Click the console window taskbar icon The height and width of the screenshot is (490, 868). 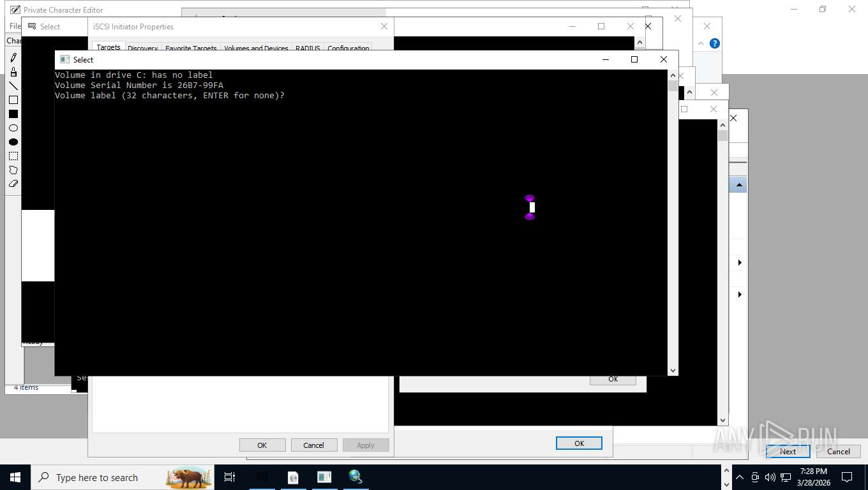pyautogui.click(x=324, y=477)
